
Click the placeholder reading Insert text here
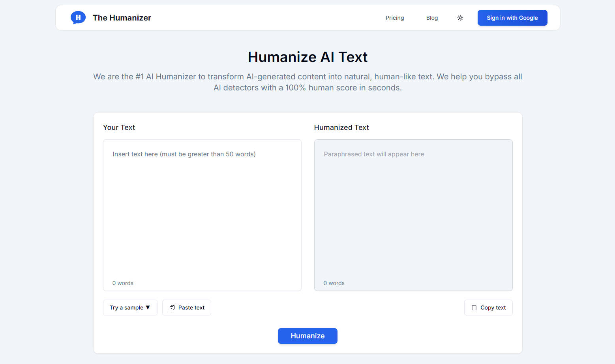click(184, 154)
